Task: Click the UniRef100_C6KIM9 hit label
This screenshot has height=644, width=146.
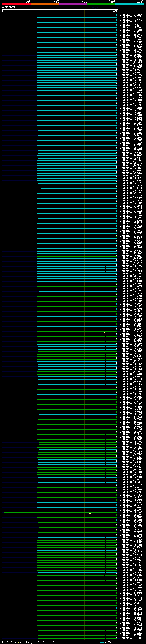Action: coord(131,324)
